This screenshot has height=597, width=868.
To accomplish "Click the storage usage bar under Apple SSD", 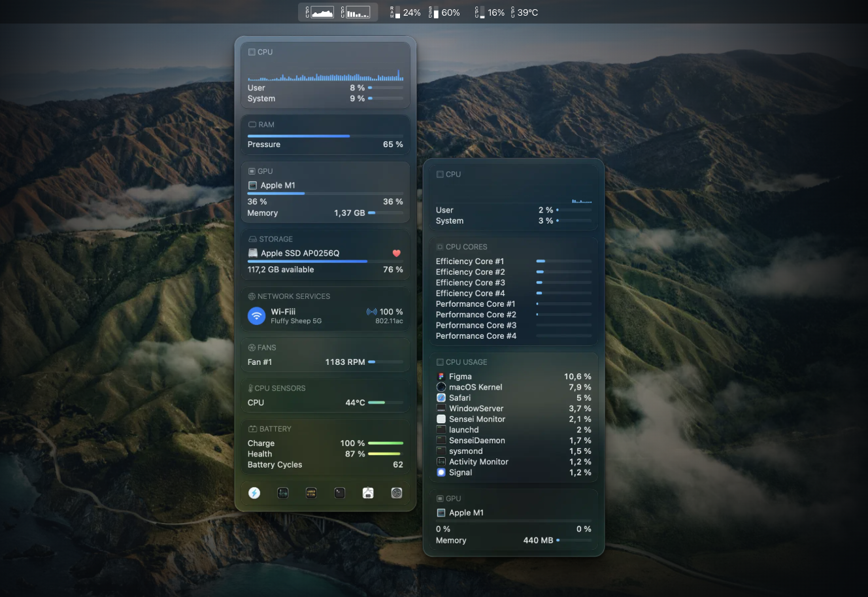I will point(325,261).
